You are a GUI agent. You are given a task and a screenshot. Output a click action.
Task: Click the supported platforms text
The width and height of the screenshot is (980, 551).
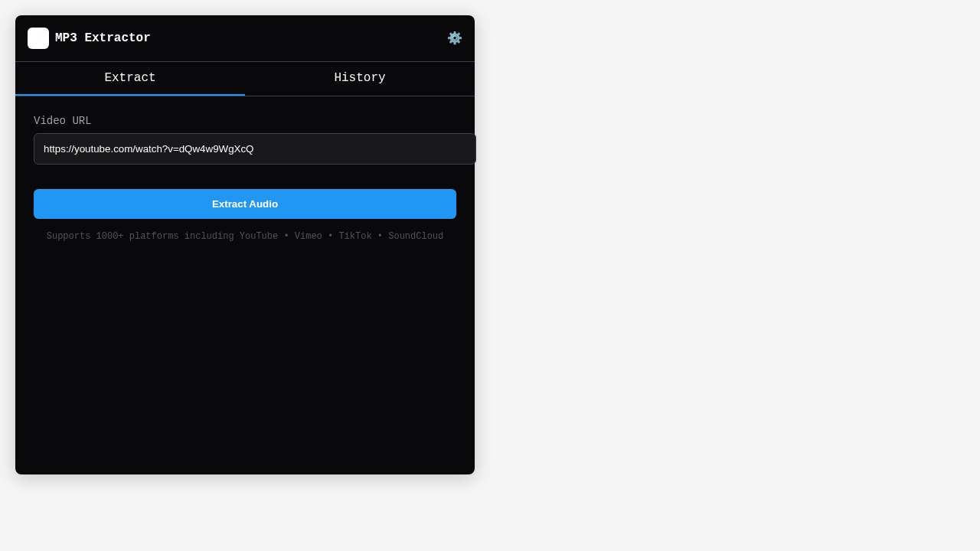[x=245, y=236]
